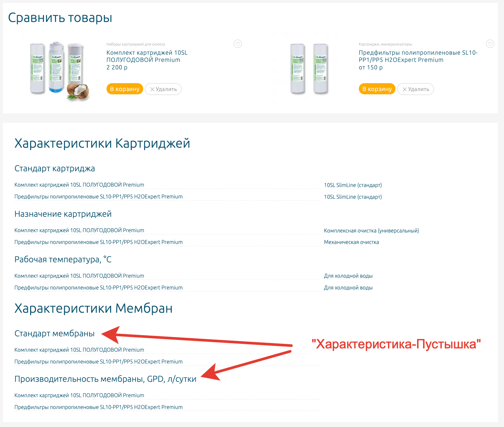Click Предфильтры link under Производительность мембраны
Image resolution: width=504 pixels, height=427 pixels.
98,407
